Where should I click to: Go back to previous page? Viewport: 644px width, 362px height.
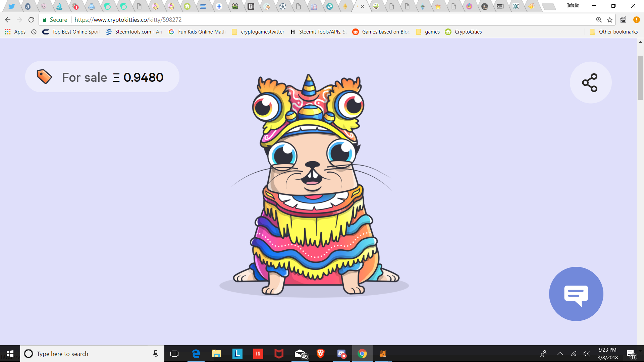[8, 20]
